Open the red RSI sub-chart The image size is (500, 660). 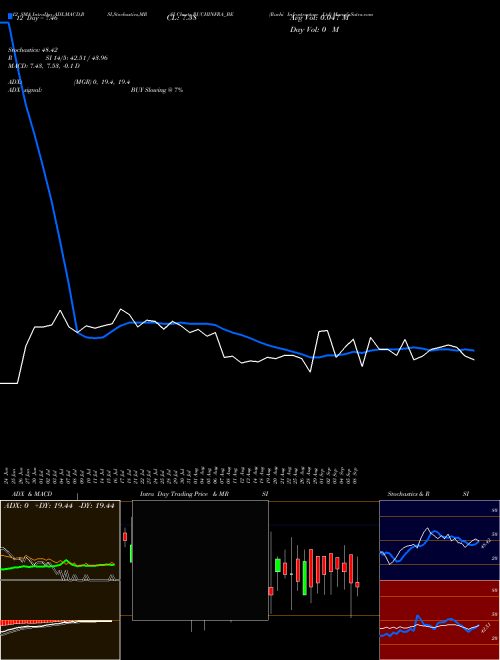439,620
